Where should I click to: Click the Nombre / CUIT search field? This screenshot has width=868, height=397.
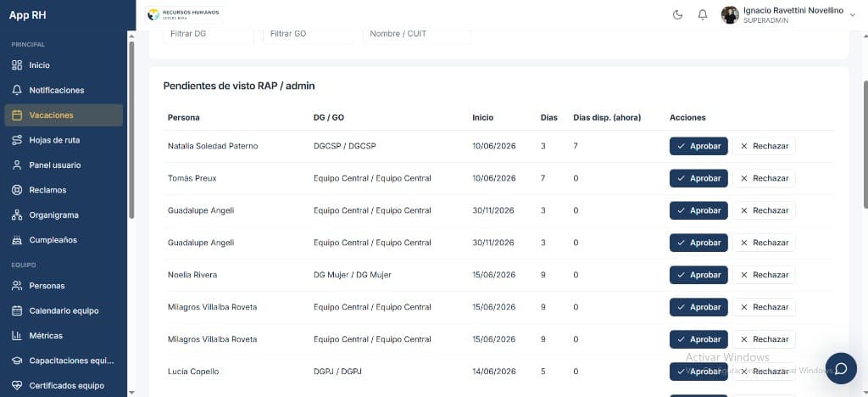(x=417, y=34)
